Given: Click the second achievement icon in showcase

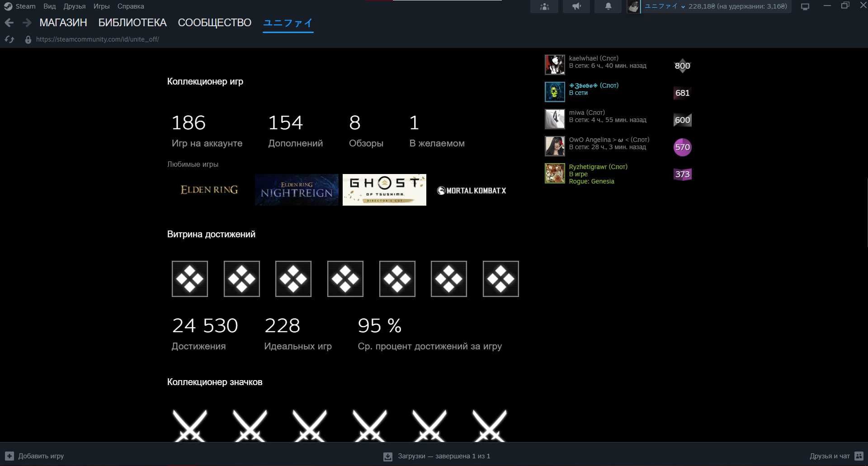Looking at the screenshot, I should point(242,279).
